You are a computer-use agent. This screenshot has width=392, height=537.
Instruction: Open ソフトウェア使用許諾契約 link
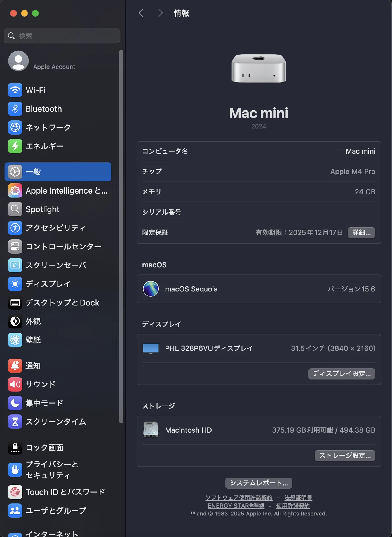point(239,498)
